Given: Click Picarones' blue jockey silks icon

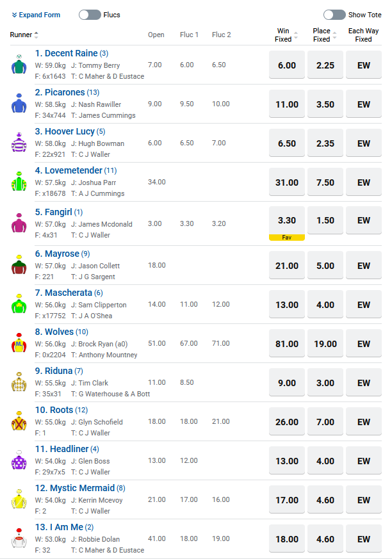Looking at the screenshot, I should [x=19, y=104].
